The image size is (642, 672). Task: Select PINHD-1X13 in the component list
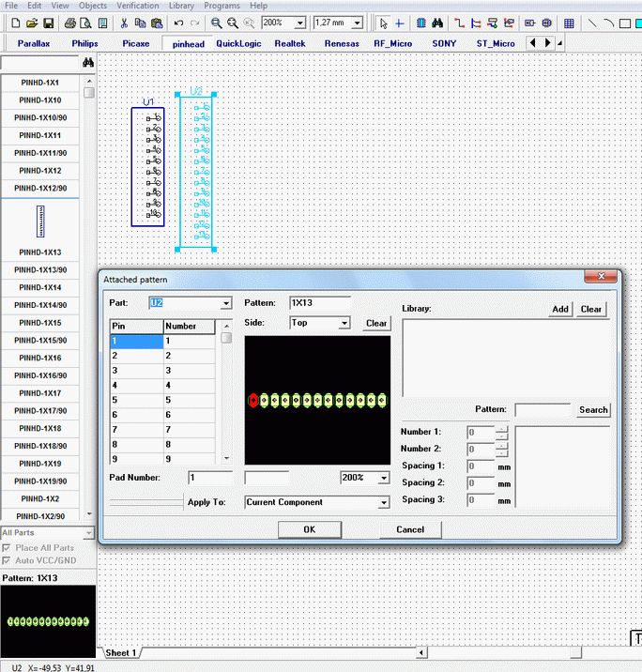tap(40, 252)
